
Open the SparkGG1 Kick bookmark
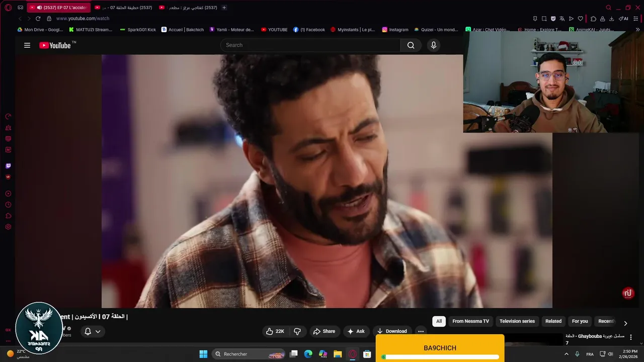(138, 30)
